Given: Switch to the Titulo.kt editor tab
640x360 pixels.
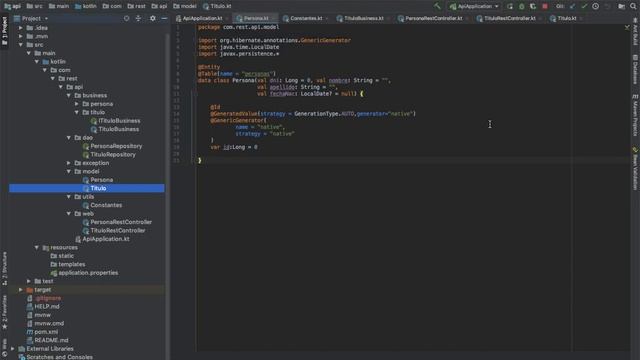Looking at the screenshot, I should pos(566,18).
